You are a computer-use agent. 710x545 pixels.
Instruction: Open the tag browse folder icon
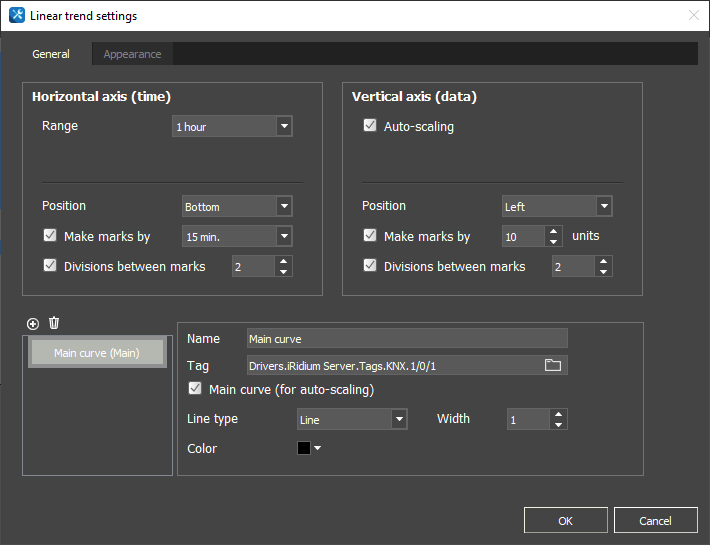tap(552, 366)
